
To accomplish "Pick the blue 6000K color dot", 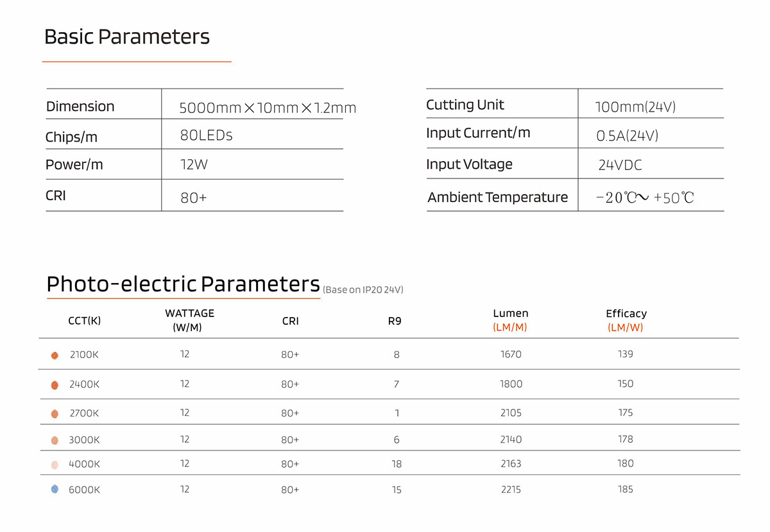I will tap(55, 490).
